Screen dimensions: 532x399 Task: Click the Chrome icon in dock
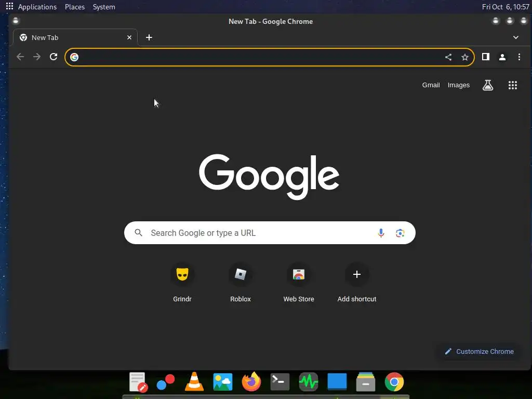(x=394, y=382)
